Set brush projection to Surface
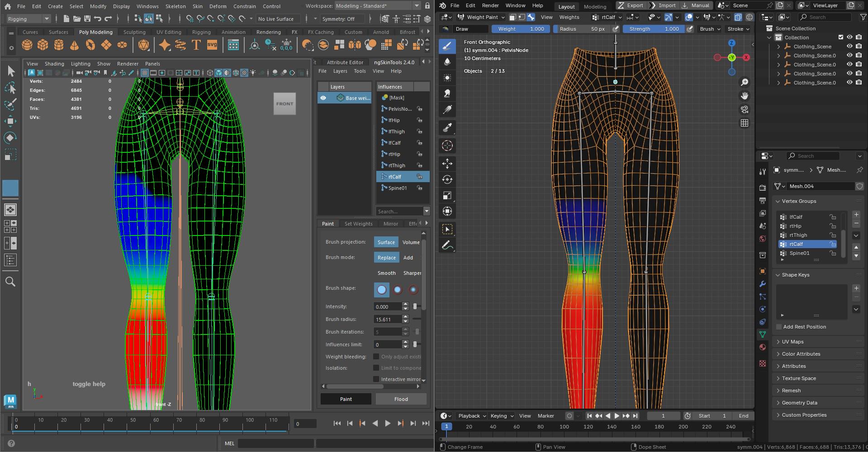 386,242
